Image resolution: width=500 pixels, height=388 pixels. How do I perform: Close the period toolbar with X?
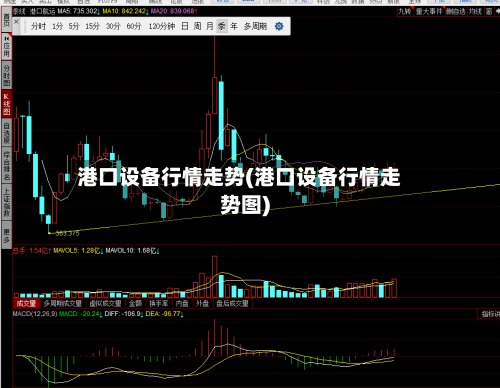[x=16, y=21]
